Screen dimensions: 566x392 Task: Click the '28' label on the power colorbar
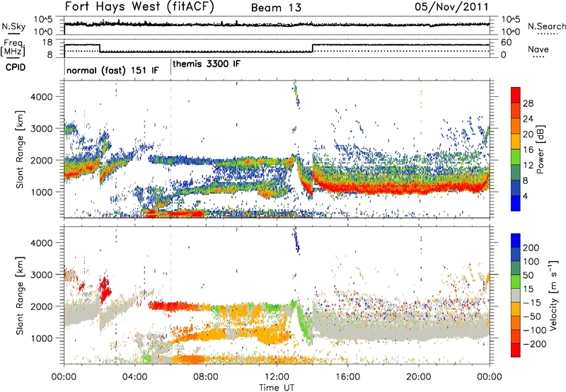tap(528, 103)
